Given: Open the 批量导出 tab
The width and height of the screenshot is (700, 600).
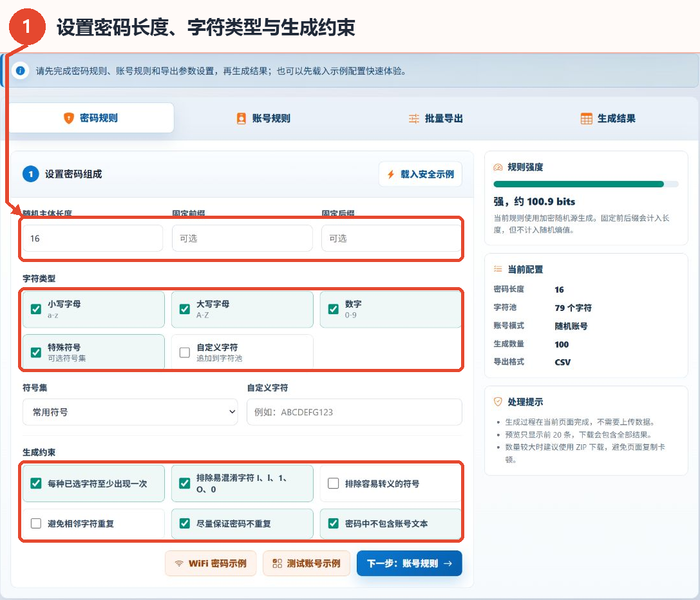Looking at the screenshot, I should tap(436, 118).
